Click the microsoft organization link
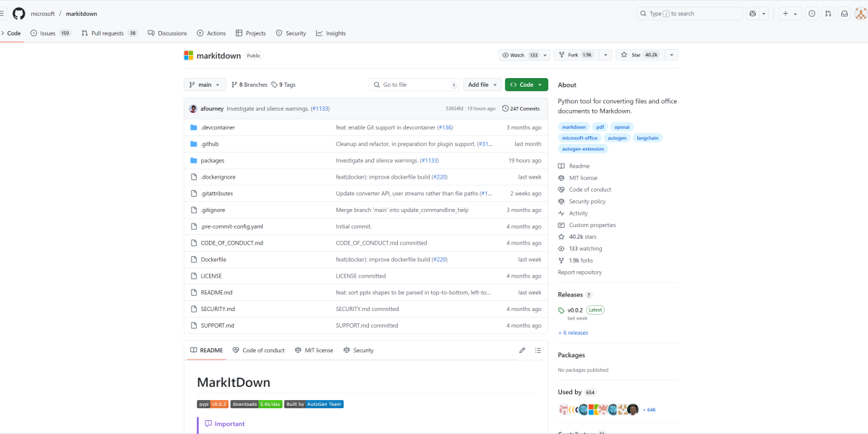 tap(42, 14)
